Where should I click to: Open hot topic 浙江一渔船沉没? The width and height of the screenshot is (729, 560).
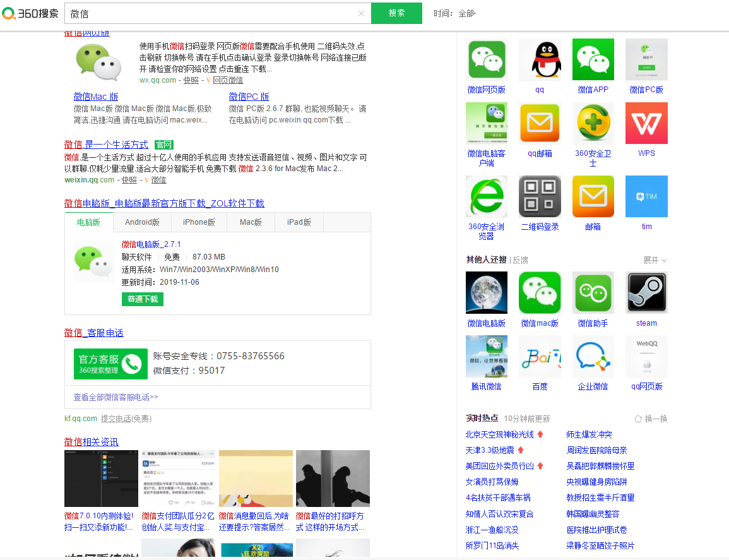click(492, 530)
